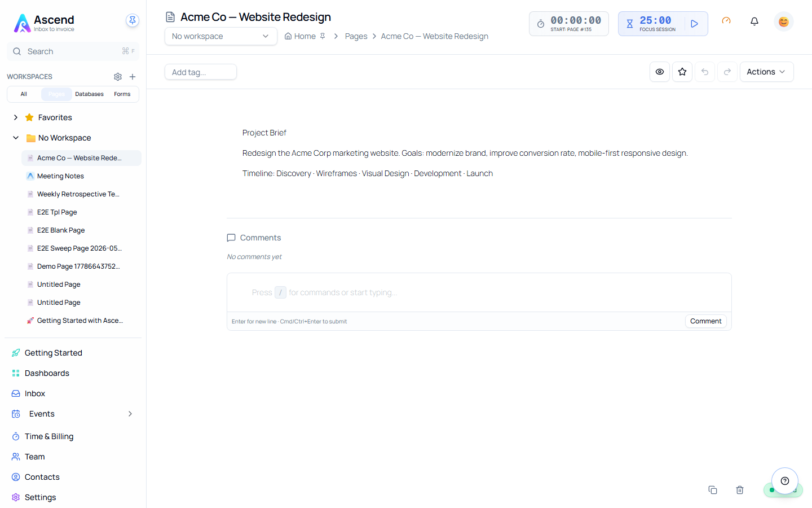Open Dashboards in the sidebar

tap(73, 373)
